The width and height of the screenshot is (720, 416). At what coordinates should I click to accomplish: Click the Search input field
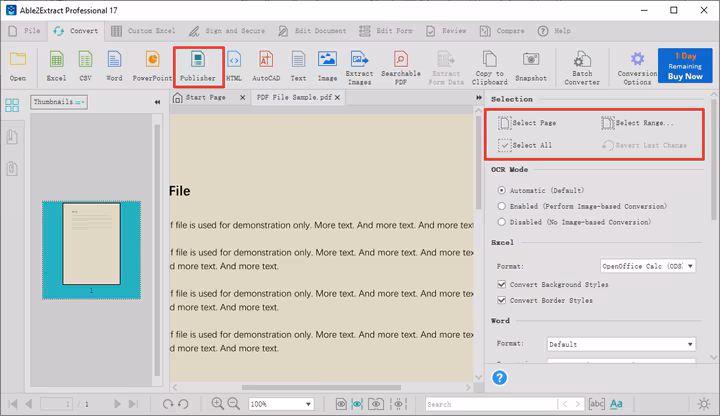490,404
